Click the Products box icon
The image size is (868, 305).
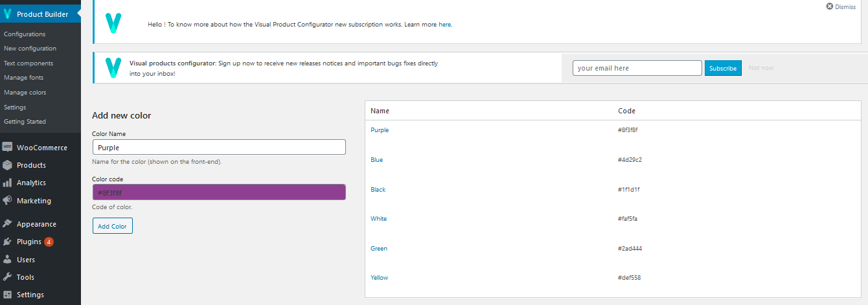(x=7, y=165)
